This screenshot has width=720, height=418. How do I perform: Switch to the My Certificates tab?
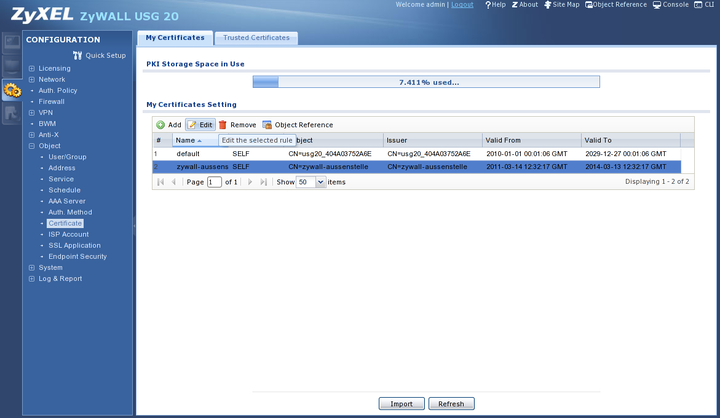tap(175, 38)
